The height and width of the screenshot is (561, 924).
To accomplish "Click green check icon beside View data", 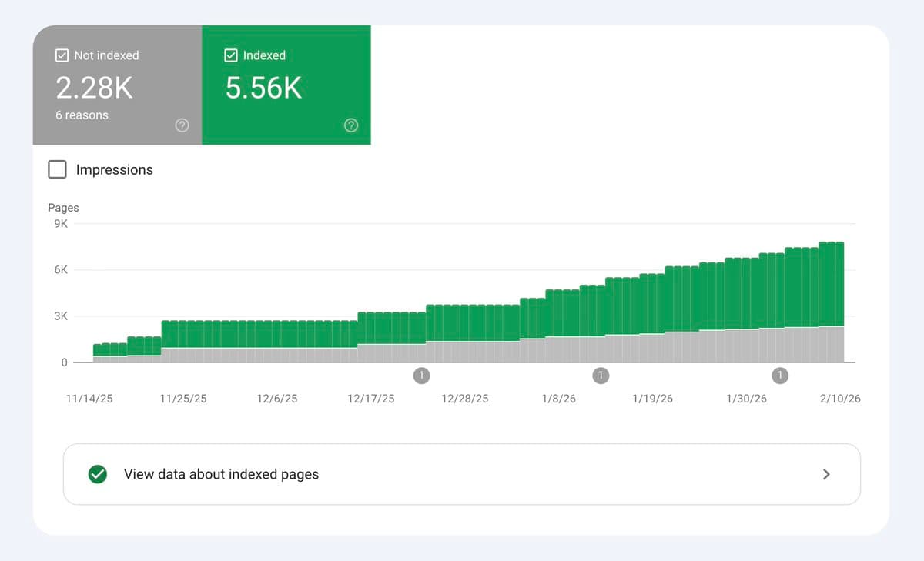I will tap(97, 474).
